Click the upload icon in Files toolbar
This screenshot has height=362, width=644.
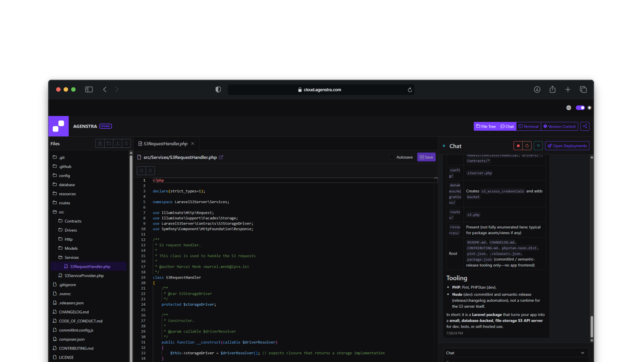(x=117, y=143)
